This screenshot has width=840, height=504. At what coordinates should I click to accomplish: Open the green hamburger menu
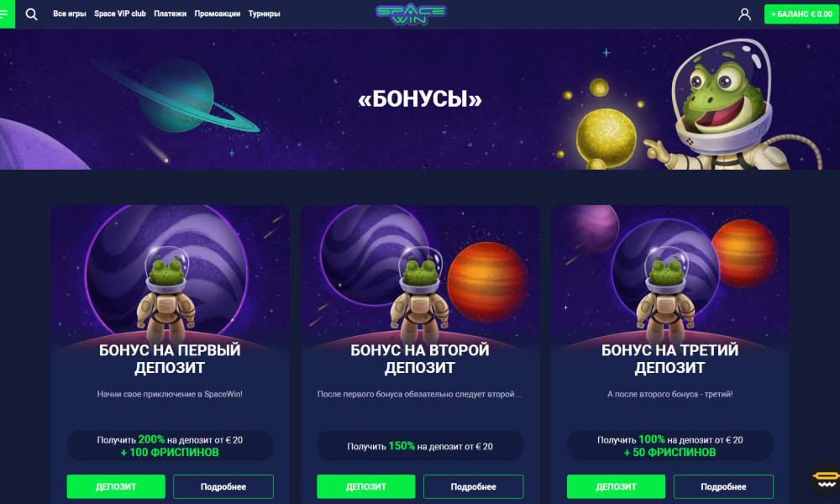coord(7,14)
